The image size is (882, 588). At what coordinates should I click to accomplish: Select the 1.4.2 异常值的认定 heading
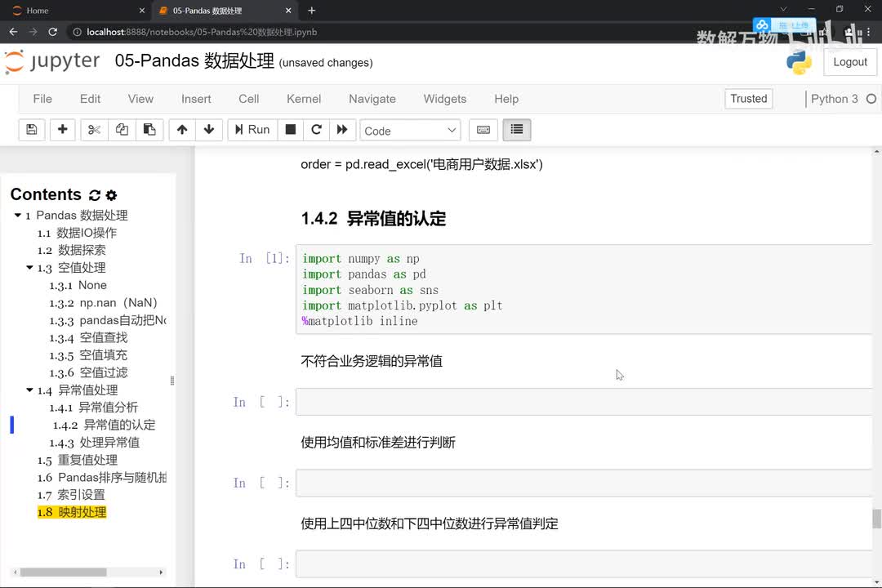[x=373, y=218]
